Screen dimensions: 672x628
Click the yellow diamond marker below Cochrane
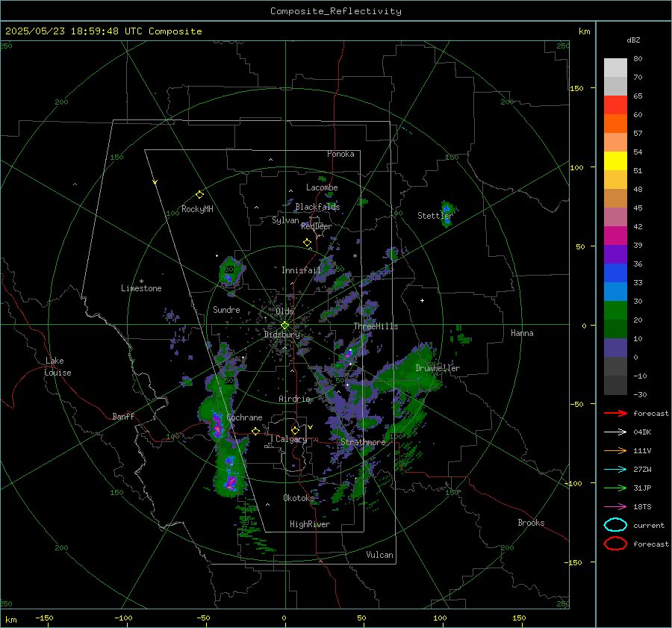256,431
